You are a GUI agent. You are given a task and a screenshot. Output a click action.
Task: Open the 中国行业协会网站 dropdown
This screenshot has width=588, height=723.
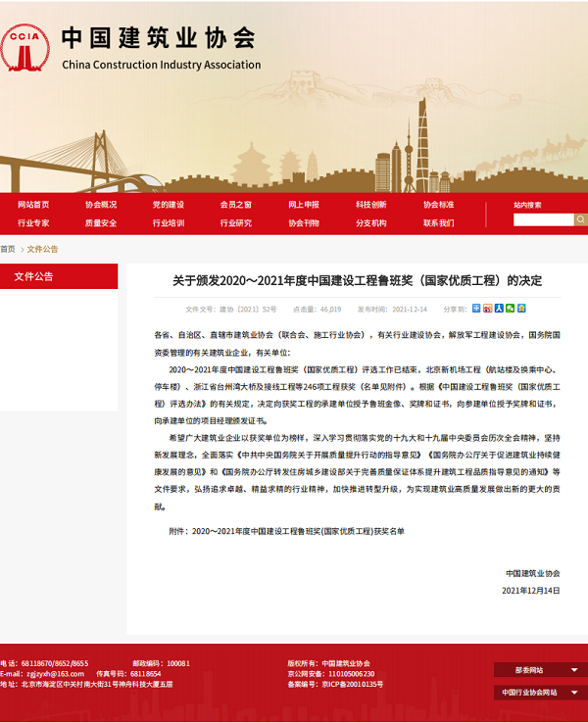pyautogui.click(x=541, y=693)
